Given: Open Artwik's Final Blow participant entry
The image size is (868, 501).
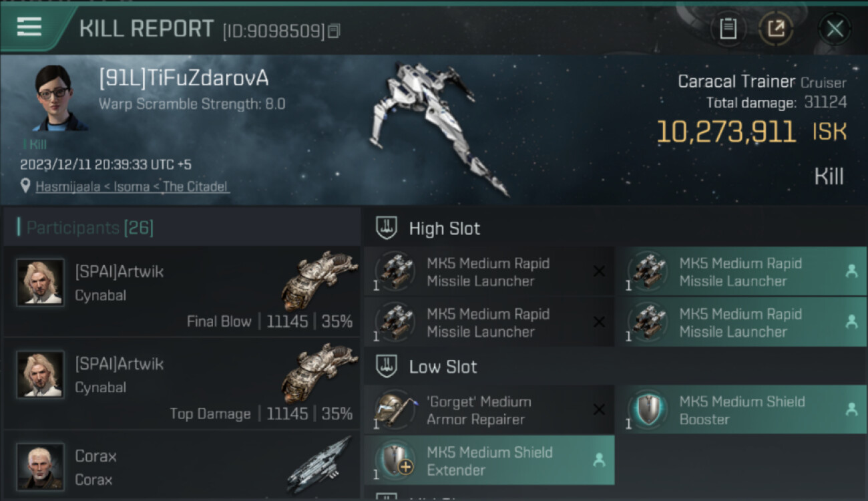Looking at the screenshot, I should (x=182, y=291).
